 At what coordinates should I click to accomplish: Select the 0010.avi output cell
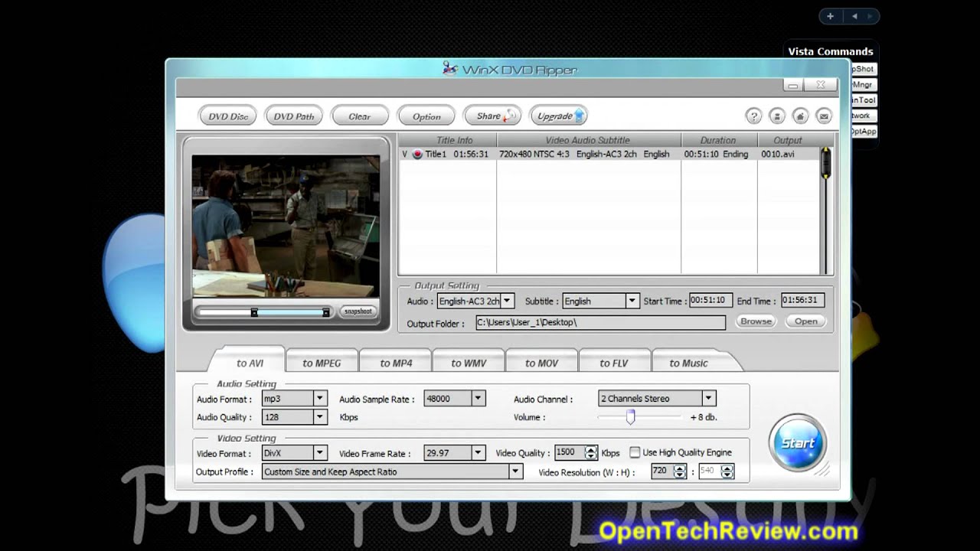click(x=778, y=154)
